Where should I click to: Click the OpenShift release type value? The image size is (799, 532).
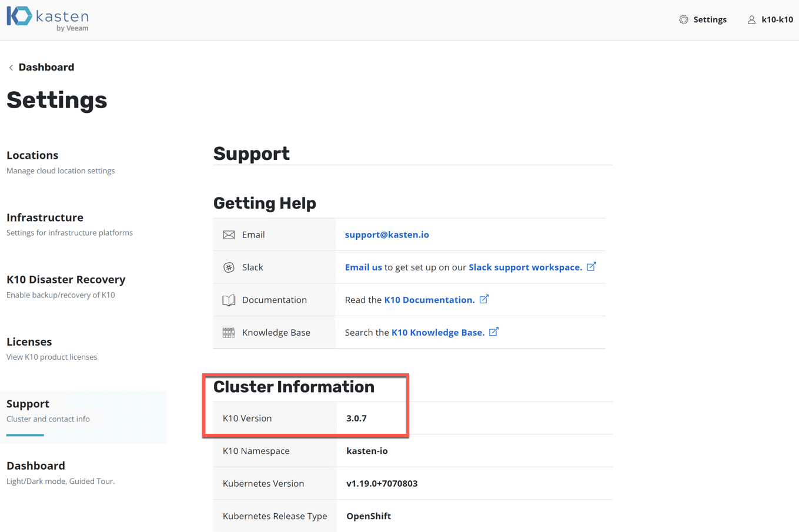click(369, 516)
